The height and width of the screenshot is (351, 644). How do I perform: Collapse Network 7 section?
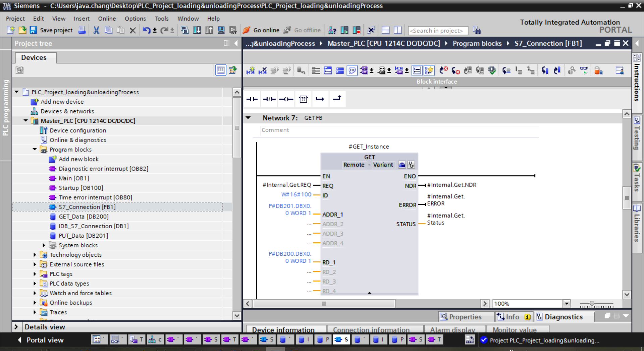[248, 118]
